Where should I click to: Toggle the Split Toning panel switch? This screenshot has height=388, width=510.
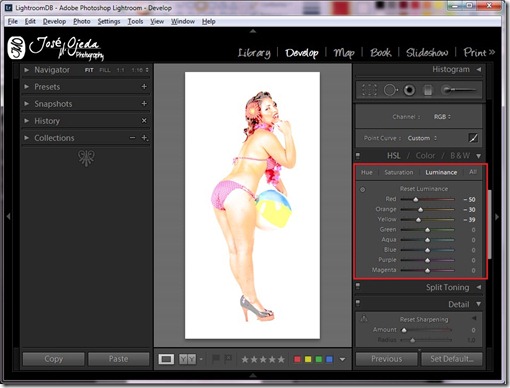[358, 286]
